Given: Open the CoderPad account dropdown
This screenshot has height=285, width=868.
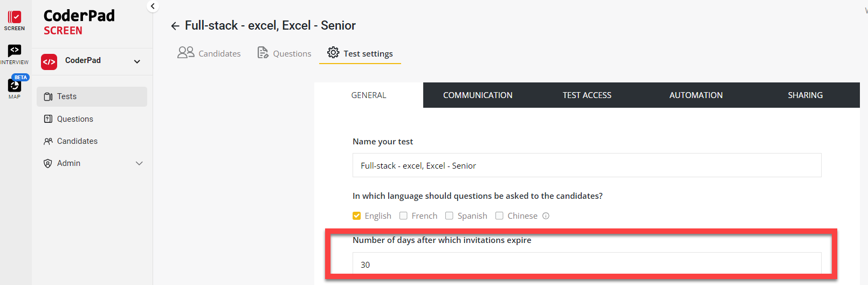Looking at the screenshot, I should tap(137, 61).
